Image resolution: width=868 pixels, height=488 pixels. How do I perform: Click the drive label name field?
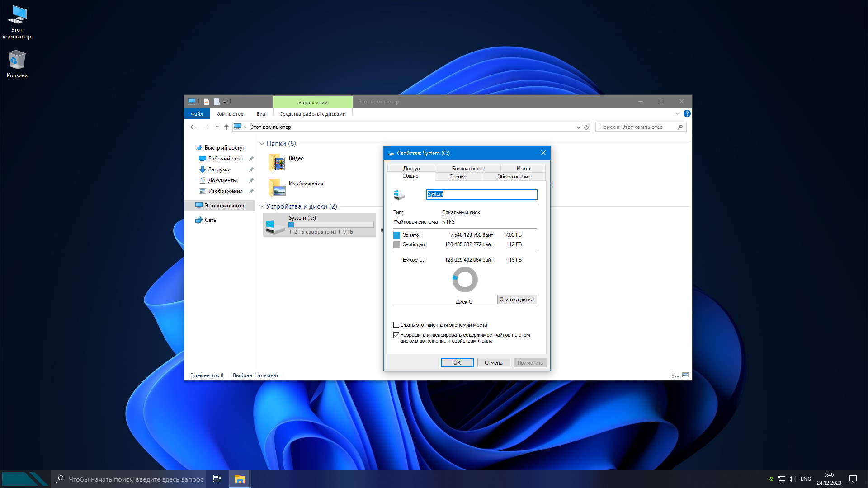pos(481,194)
